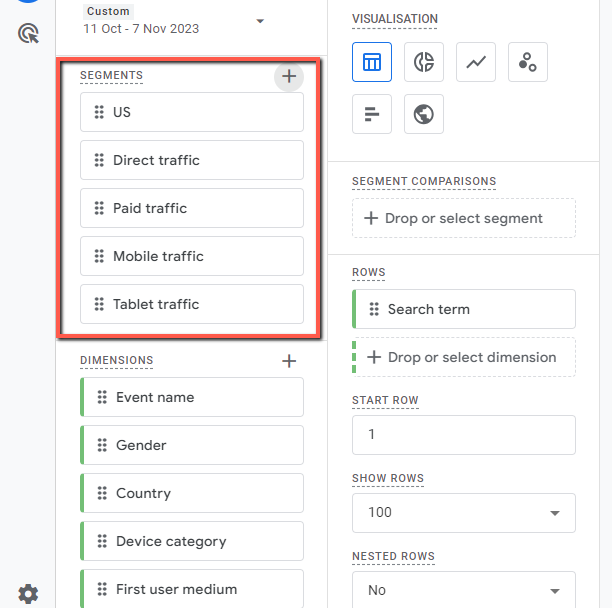Pick the Line chart visualisation
This screenshot has width=612, height=608.
475,62
